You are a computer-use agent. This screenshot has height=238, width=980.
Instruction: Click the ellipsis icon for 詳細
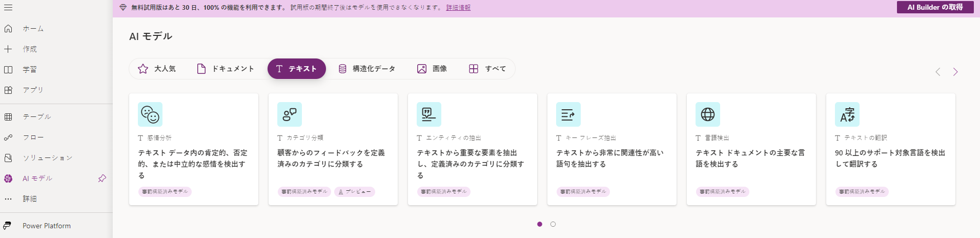point(8,199)
